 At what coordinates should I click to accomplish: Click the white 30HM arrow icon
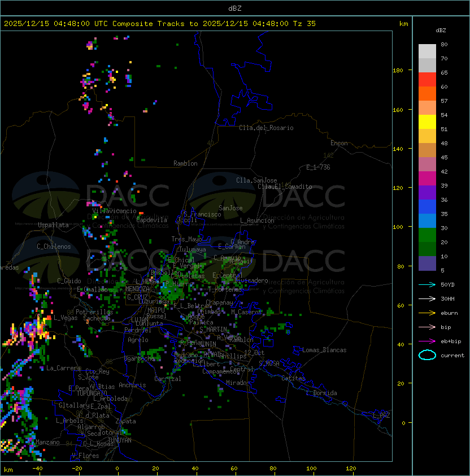click(427, 299)
